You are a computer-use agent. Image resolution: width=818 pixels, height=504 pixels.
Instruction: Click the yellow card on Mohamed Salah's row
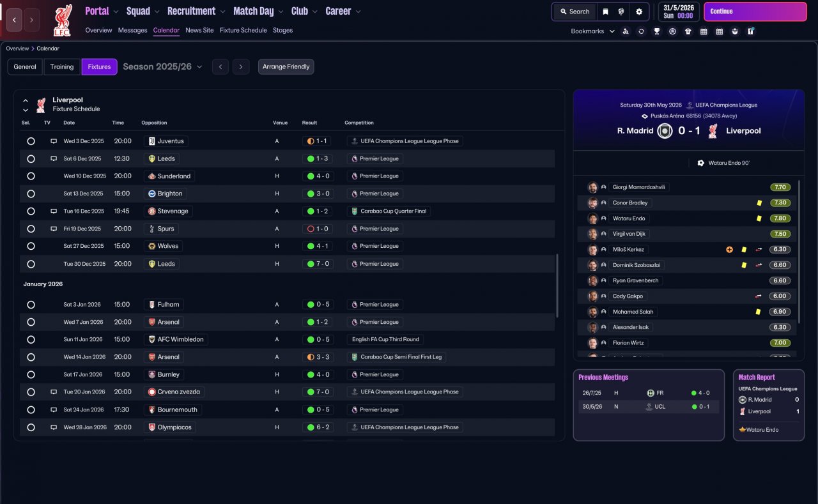[759, 312]
